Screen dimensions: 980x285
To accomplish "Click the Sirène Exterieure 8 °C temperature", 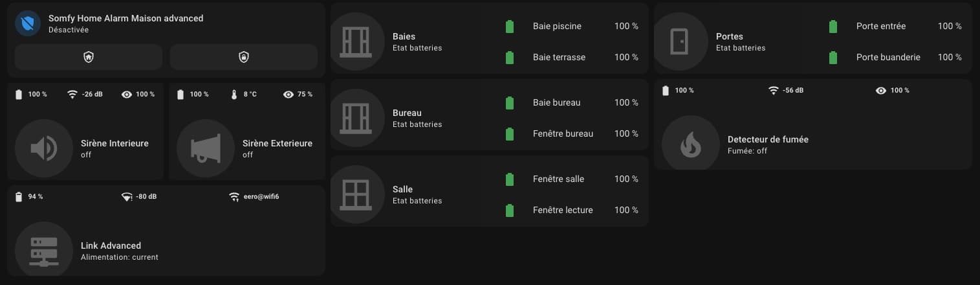I will click(x=243, y=94).
